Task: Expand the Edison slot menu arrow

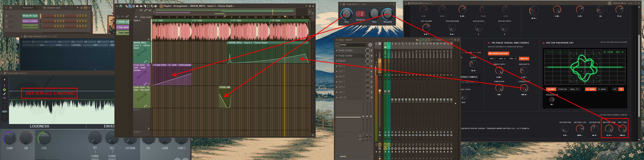Action: coord(337,61)
